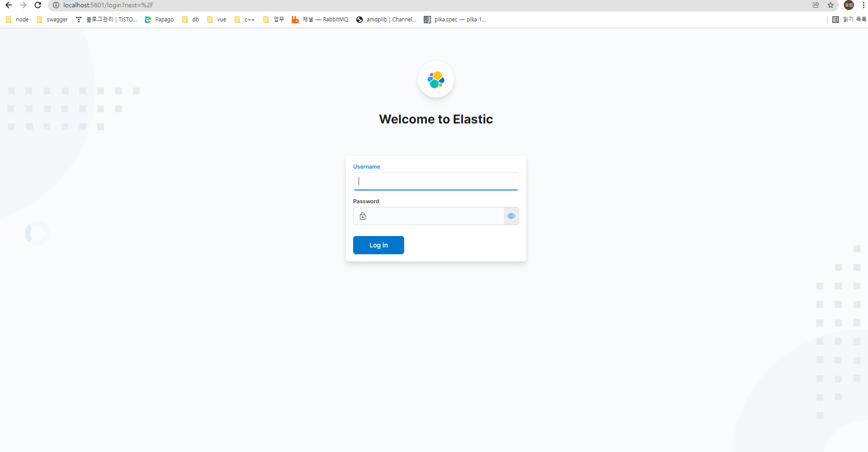The height and width of the screenshot is (452, 868).
Task: Open the site information icon in the address bar
Action: [56, 5]
